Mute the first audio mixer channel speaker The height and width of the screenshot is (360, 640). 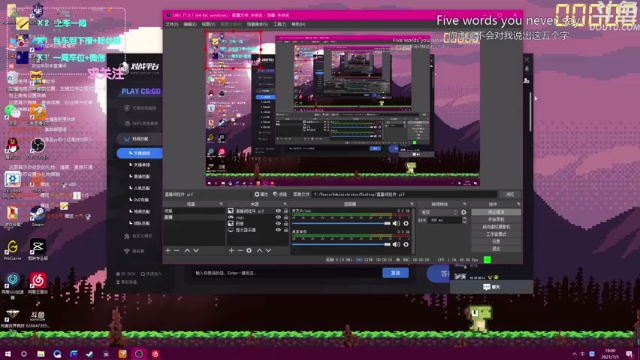[x=396, y=223]
